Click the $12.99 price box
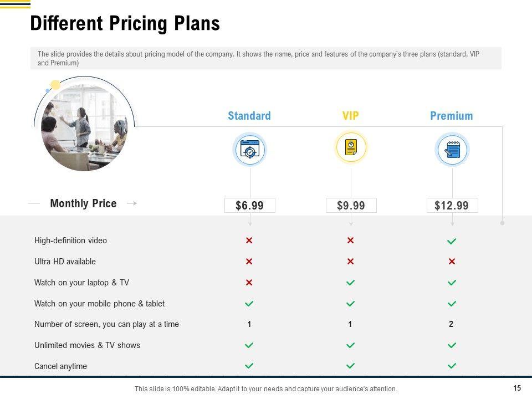Screen dimensions: 532x399 [x=452, y=206]
